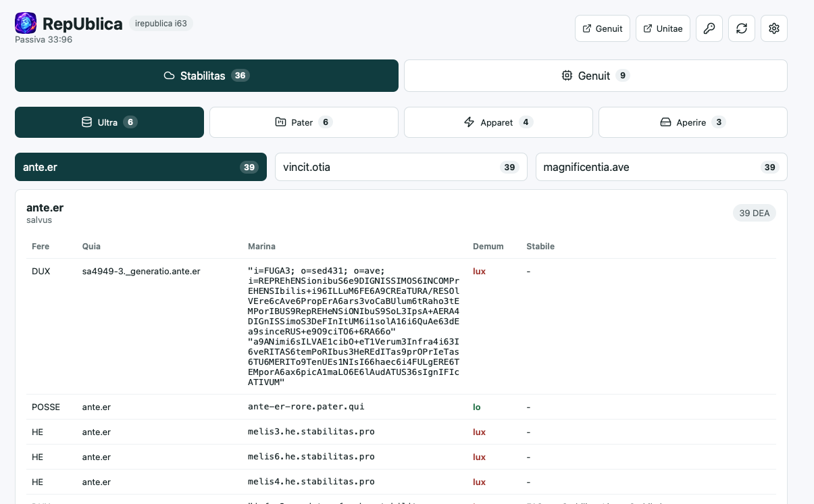Click the Fere column header

coord(41,247)
